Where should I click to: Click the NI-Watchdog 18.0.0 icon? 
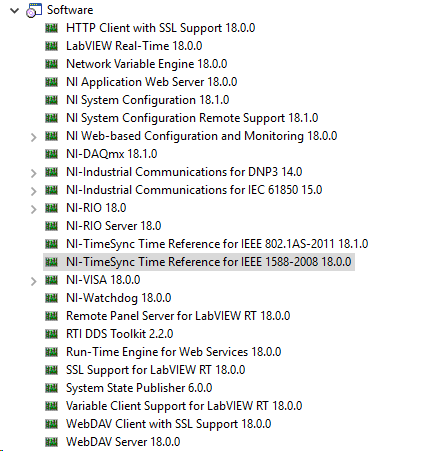pyautogui.click(x=51, y=298)
